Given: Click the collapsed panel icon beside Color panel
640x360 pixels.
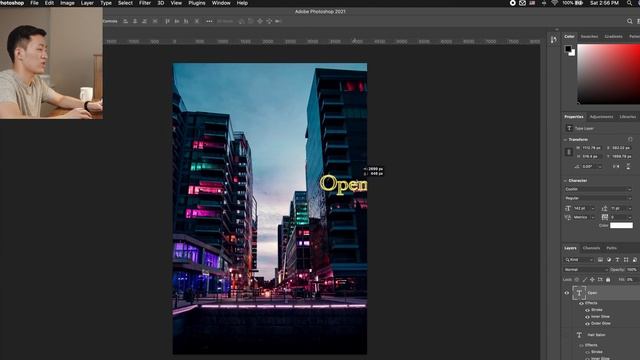Looking at the screenshot, I should [x=553, y=40].
